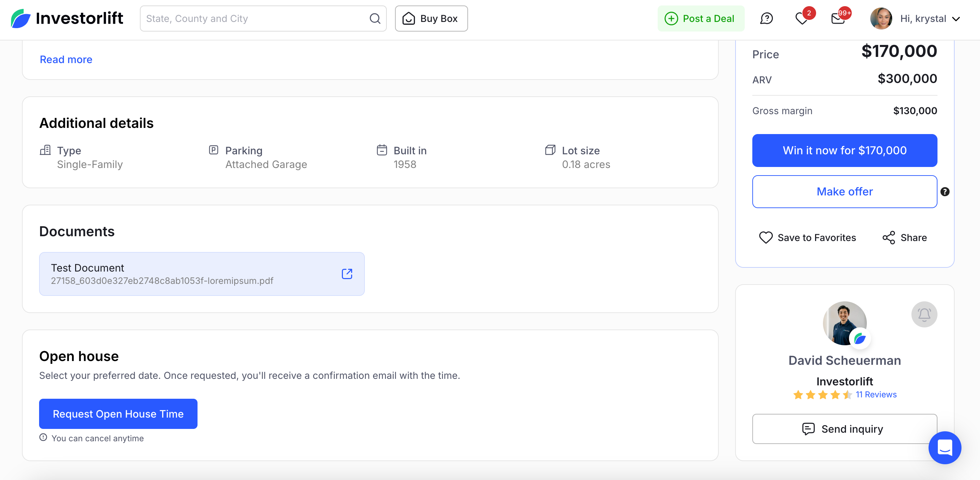Focus the State, County and City search field
The height and width of the screenshot is (480, 980).
point(263,18)
